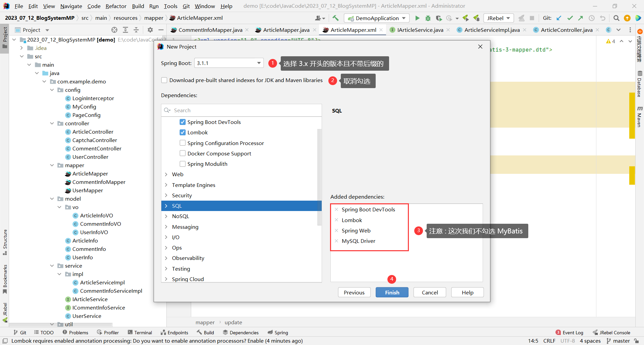Check Spring Configuration Processor
644x345 pixels.
point(182,143)
